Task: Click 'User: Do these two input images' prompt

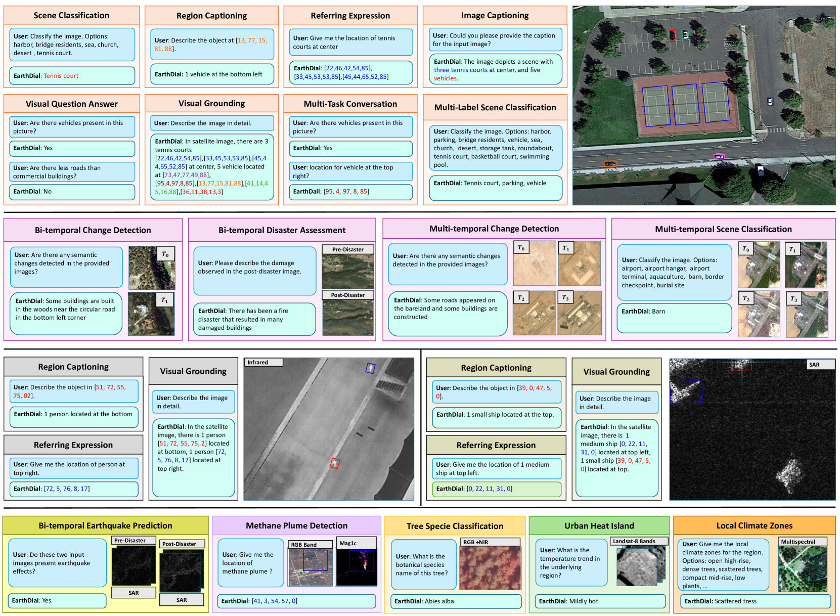Action: click(x=57, y=563)
